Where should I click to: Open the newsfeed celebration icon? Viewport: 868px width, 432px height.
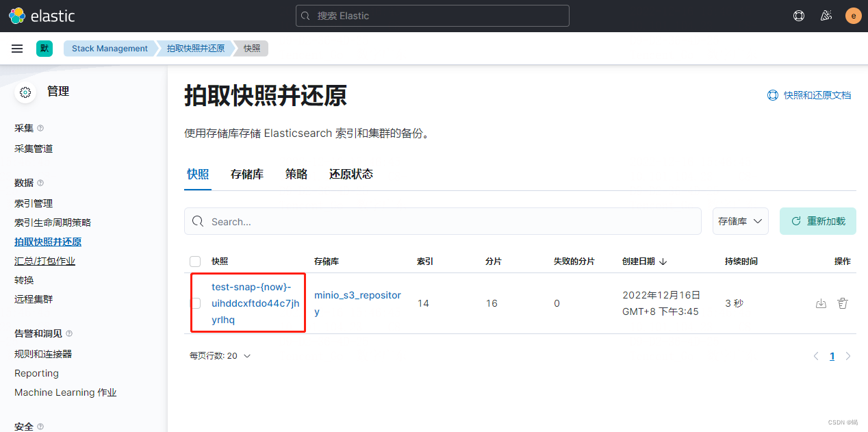pyautogui.click(x=826, y=16)
